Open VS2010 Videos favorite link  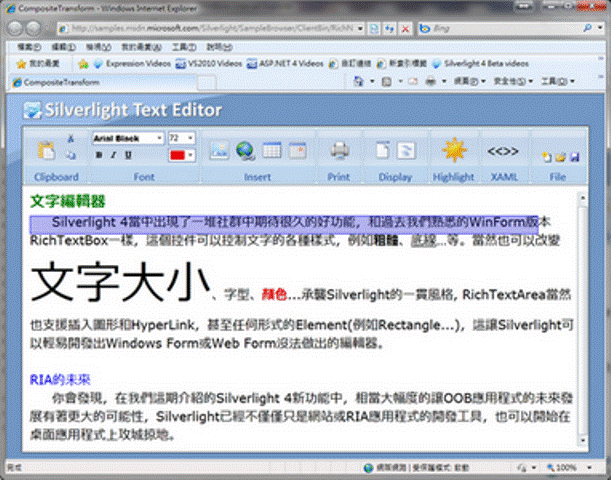(209, 64)
